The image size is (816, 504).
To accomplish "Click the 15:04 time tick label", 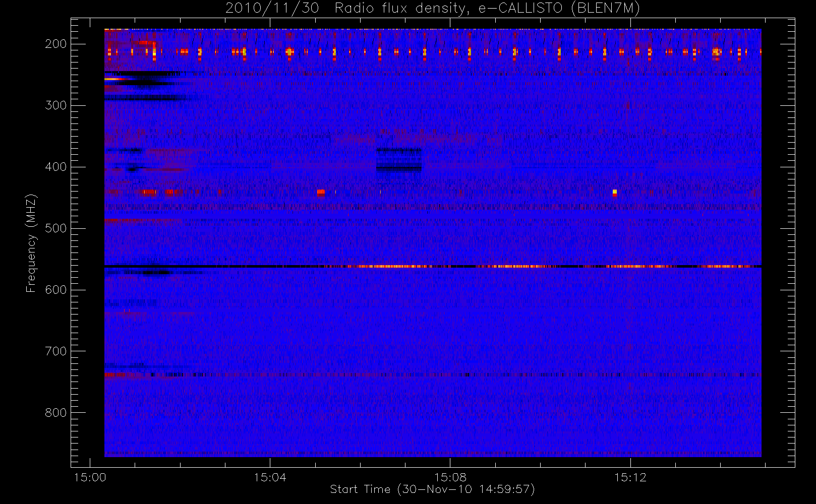I will tap(270, 477).
